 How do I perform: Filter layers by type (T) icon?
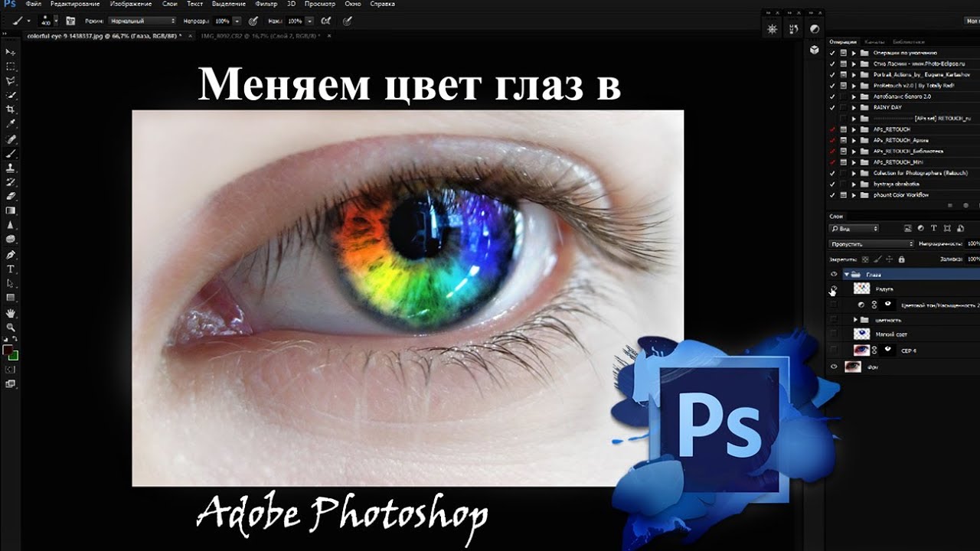[x=933, y=229]
